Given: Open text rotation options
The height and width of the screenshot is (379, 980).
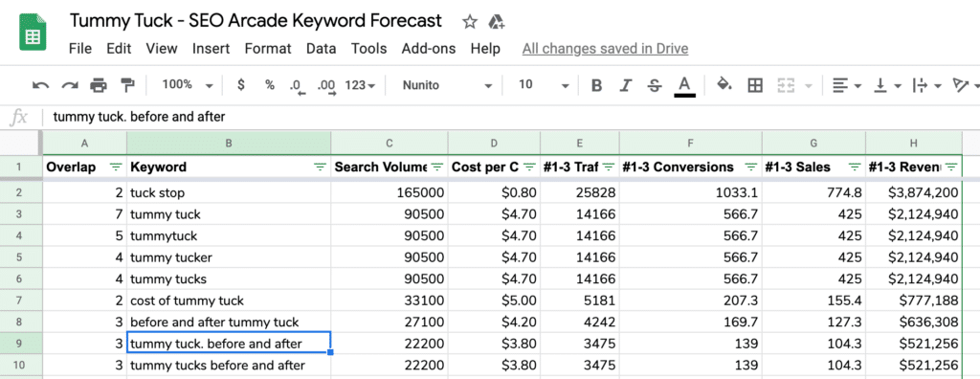Looking at the screenshot, I should tap(966, 85).
